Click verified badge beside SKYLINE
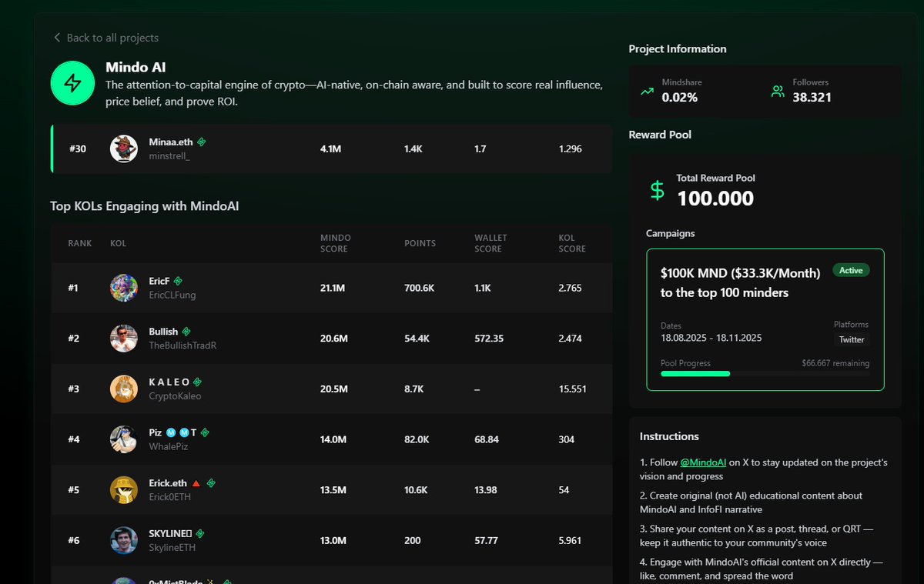Screen dimensions: 924x584 tap(199, 533)
